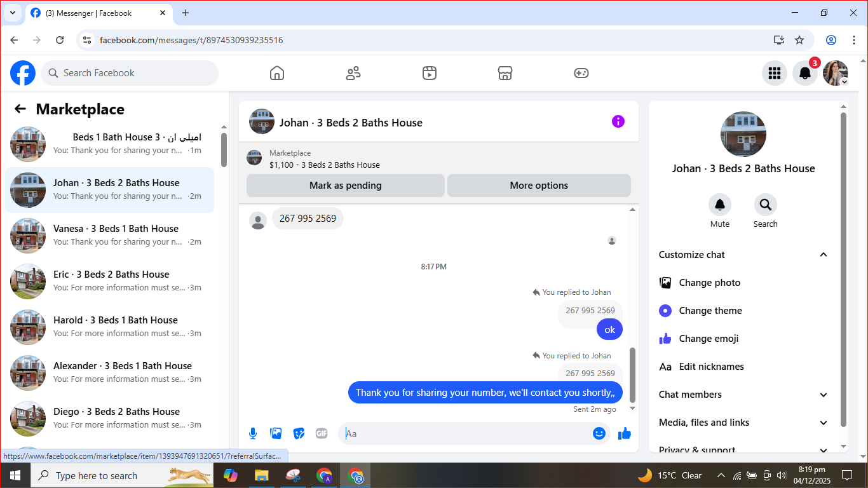Show hidden icons in system tray
Image resolution: width=868 pixels, height=488 pixels.
tap(721, 475)
